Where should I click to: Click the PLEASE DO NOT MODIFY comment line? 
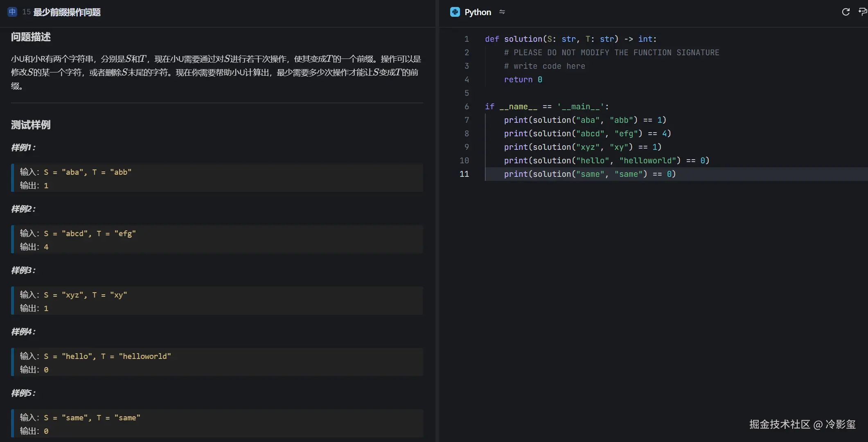click(x=611, y=52)
